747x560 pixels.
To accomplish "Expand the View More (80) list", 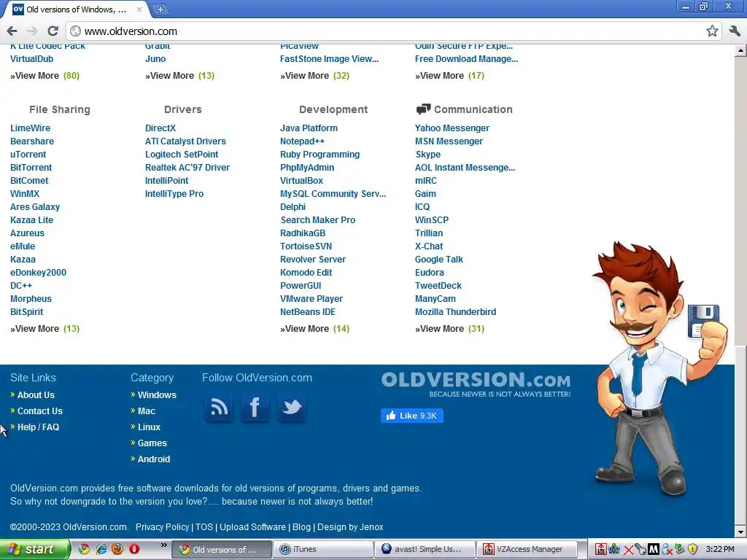I will pos(44,76).
